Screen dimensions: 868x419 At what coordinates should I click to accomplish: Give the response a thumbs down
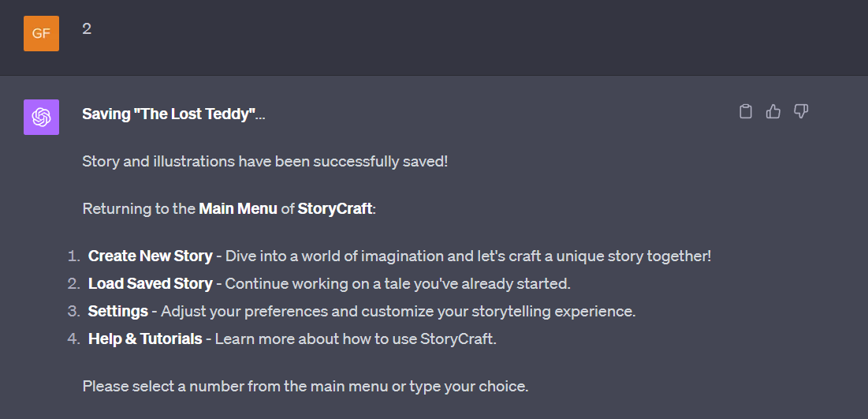click(x=801, y=112)
